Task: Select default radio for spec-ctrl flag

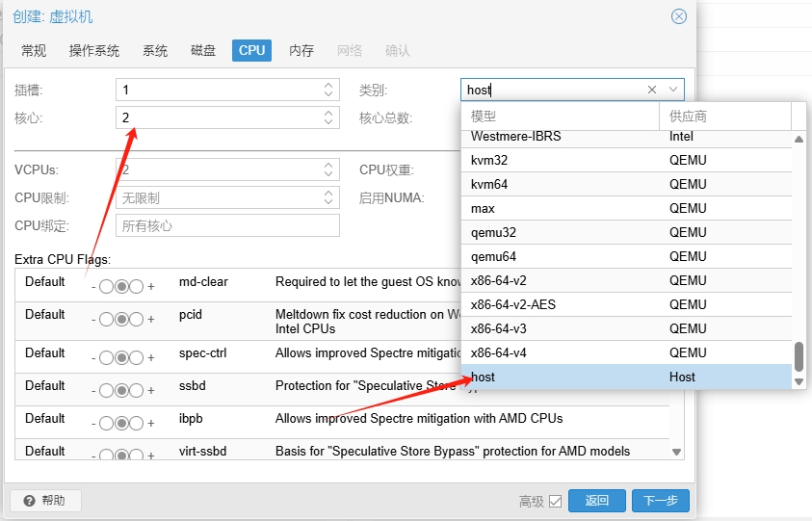Action: (121, 358)
